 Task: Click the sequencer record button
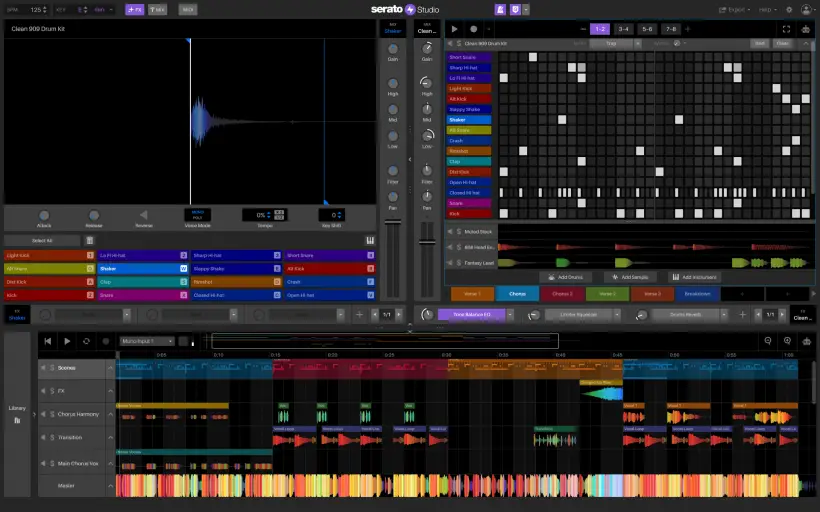pyautogui.click(x=474, y=30)
